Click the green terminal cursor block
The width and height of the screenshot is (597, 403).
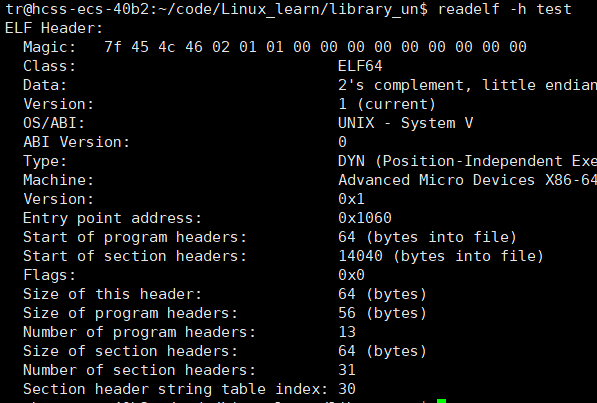click(441, 401)
